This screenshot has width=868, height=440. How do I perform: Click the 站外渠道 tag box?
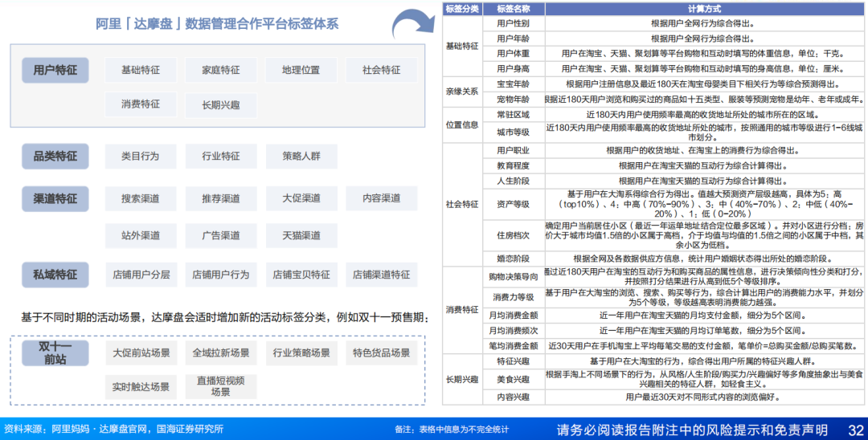pyautogui.click(x=141, y=235)
